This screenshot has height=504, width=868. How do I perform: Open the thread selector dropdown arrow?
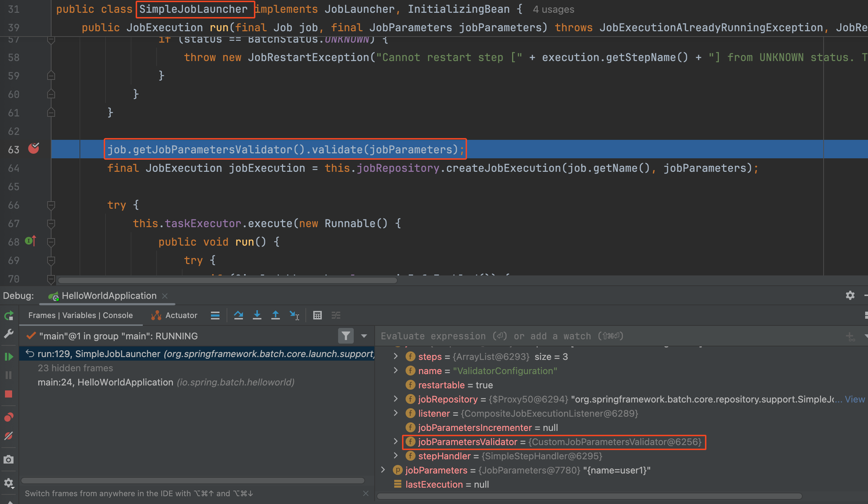tap(364, 336)
